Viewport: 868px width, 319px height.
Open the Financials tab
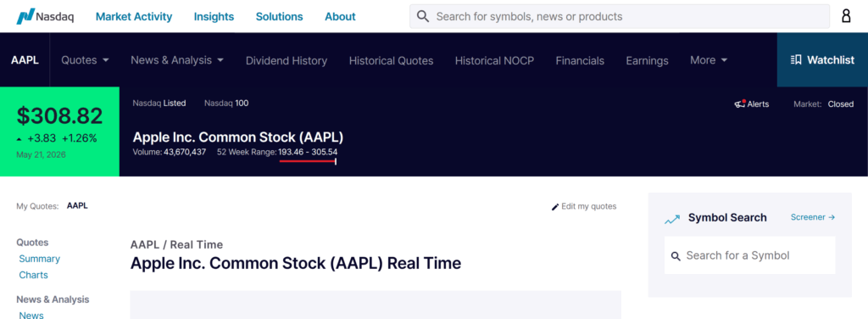580,60
